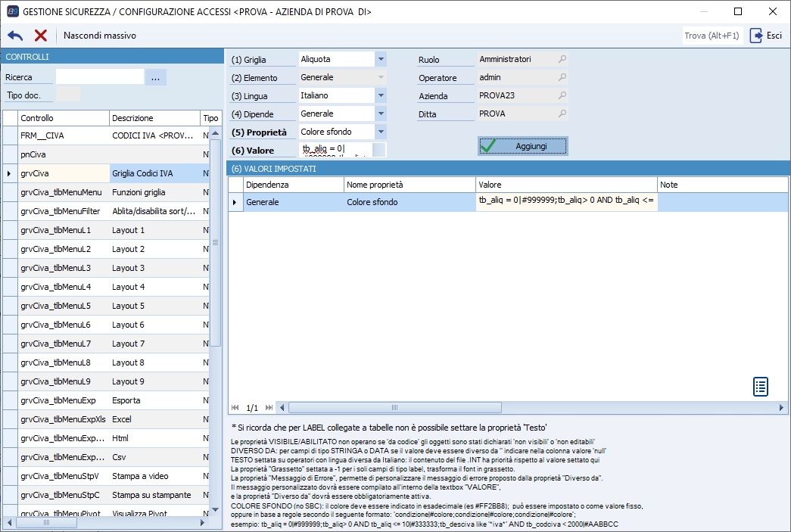Expand the Lingua dropdown
The height and width of the screenshot is (532, 791).
tap(381, 95)
